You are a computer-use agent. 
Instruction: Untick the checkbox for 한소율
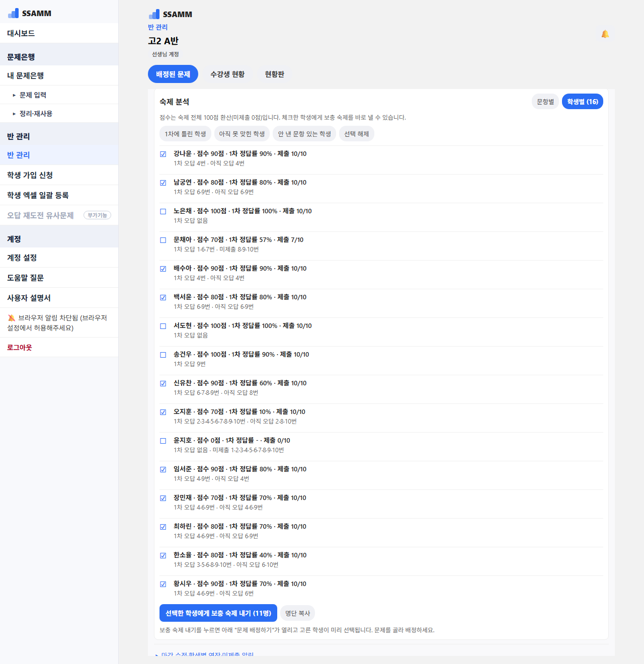coord(163,555)
